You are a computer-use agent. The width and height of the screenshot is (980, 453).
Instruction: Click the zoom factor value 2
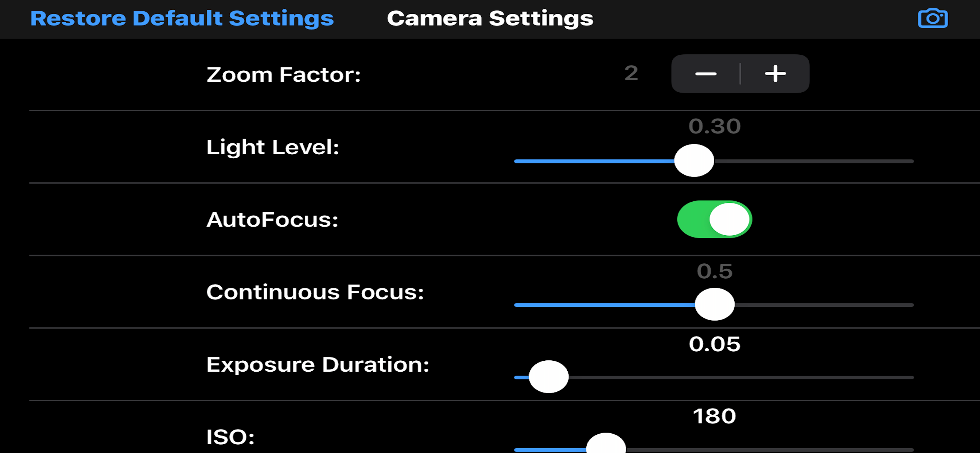pyautogui.click(x=631, y=73)
